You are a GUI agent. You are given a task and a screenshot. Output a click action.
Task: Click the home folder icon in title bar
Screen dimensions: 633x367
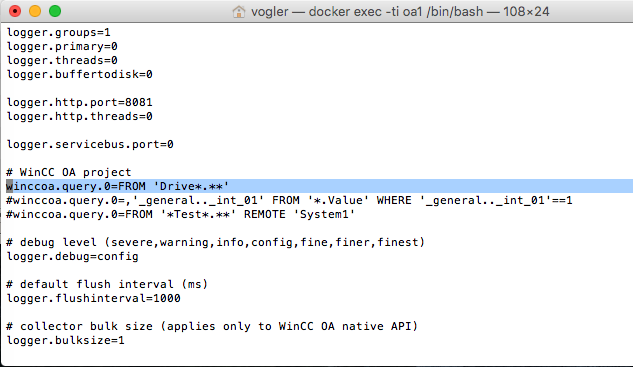tap(239, 12)
